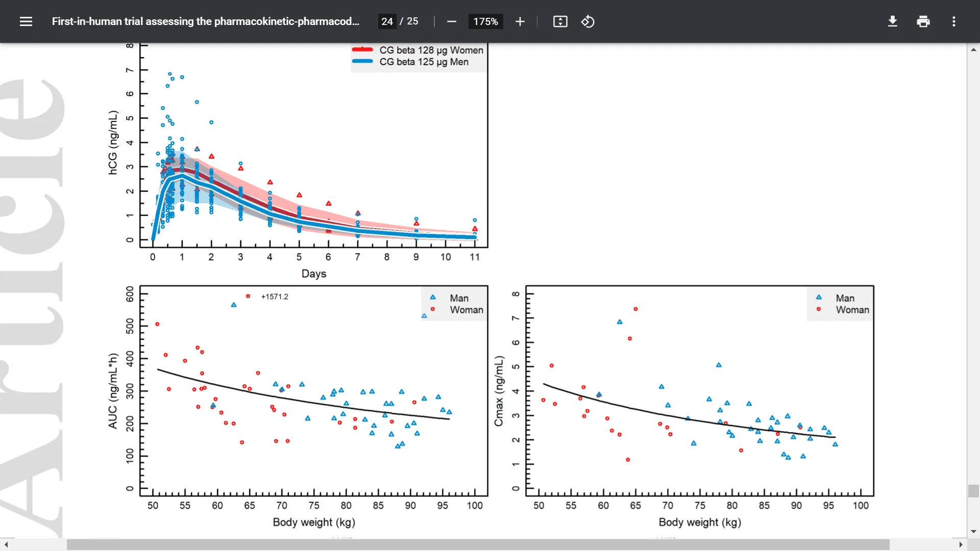This screenshot has height=551, width=980.
Task: Click the vertical scrollbar thumb
Action: (x=973, y=491)
